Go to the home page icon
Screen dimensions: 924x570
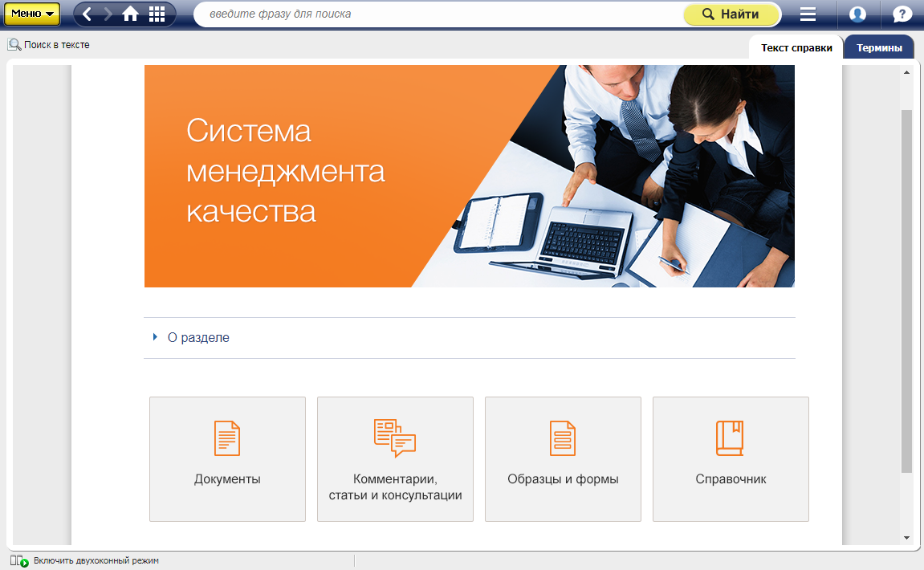coord(130,14)
